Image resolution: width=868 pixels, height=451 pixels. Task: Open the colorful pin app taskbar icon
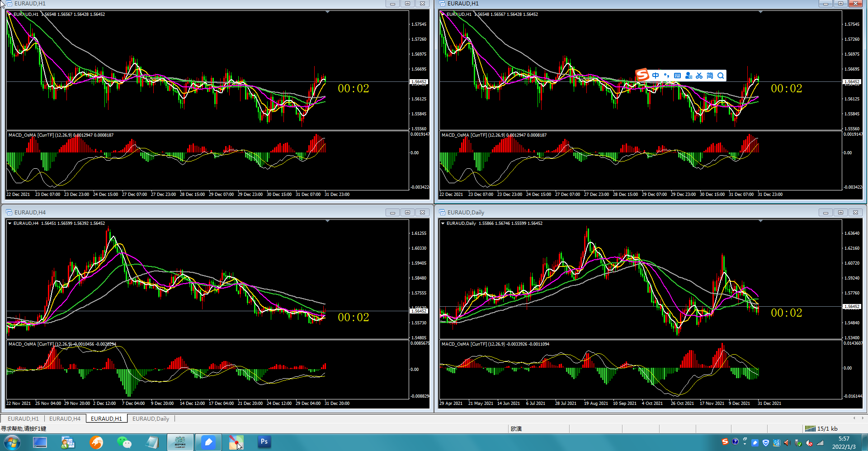(x=236, y=442)
